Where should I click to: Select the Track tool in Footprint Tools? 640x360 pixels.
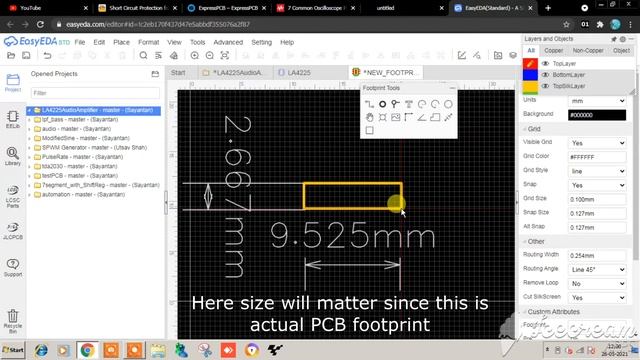click(369, 104)
